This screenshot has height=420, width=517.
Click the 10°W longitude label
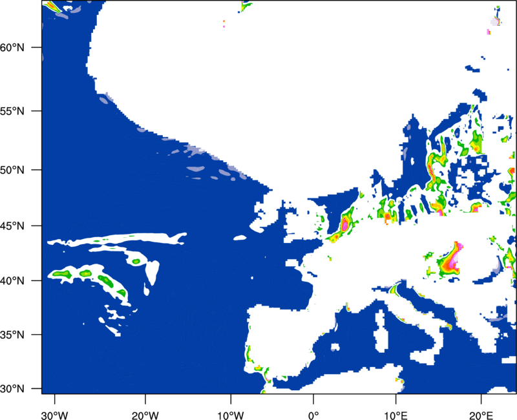[x=231, y=415]
